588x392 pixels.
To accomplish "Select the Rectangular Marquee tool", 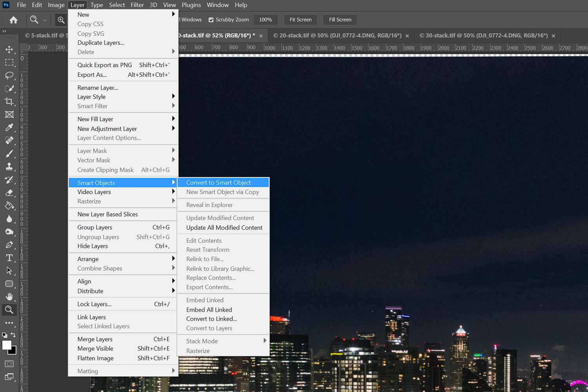I will pos(9,62).
